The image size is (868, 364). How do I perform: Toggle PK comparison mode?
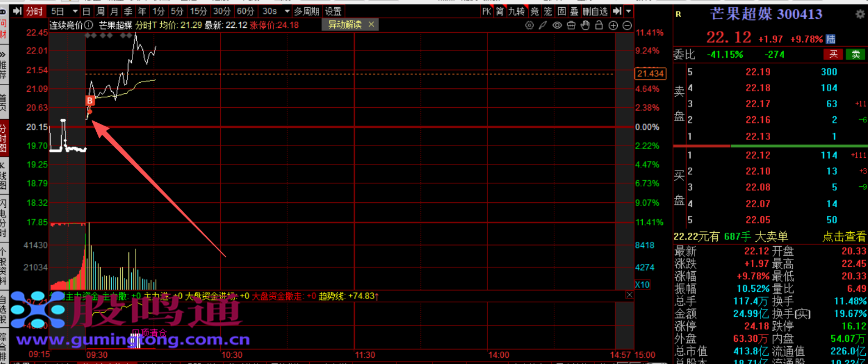[487, 11]
